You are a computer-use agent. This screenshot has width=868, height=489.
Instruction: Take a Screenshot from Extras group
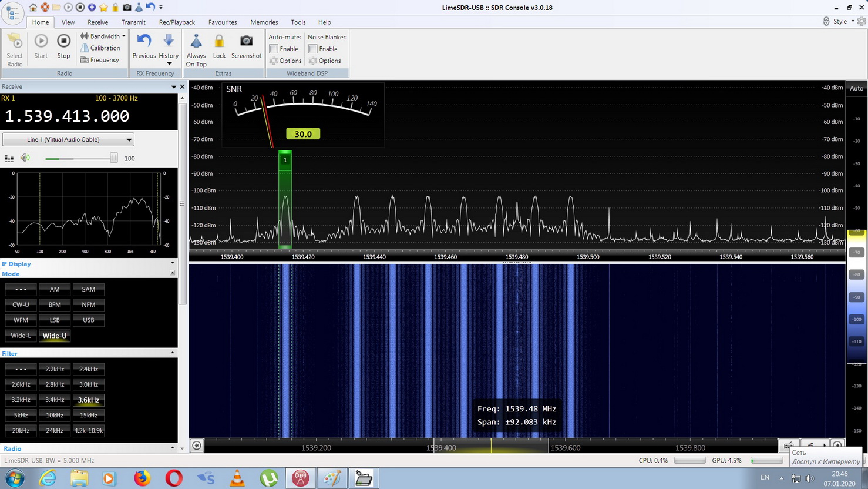(246, 46)
